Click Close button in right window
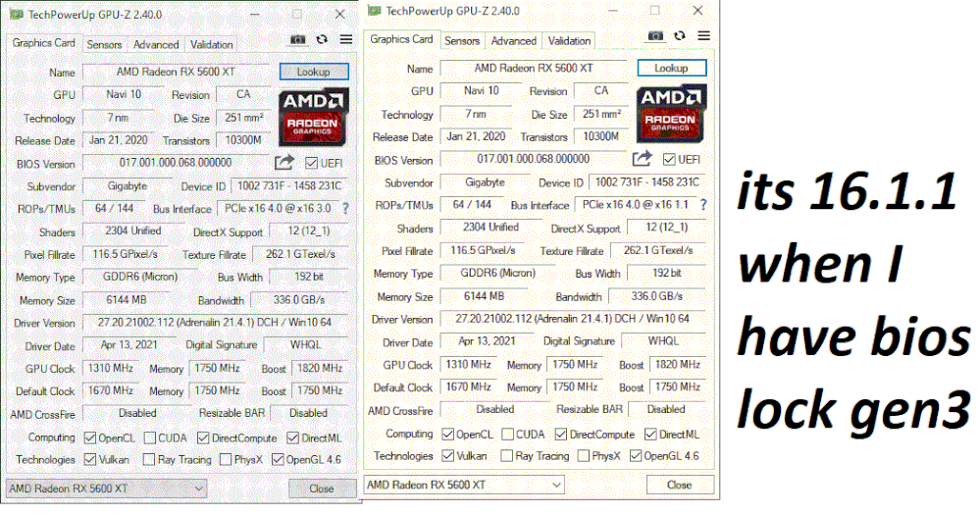Screen dimensions: 980x515 680,485
